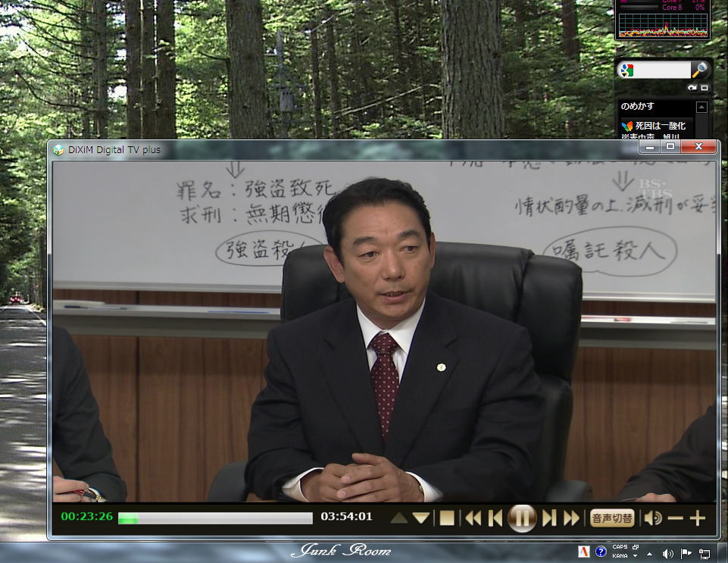Screen dimensions: 728x563
Task: Skip to previous chapter button
Action: pyautogui.click(x=495, y=518)
